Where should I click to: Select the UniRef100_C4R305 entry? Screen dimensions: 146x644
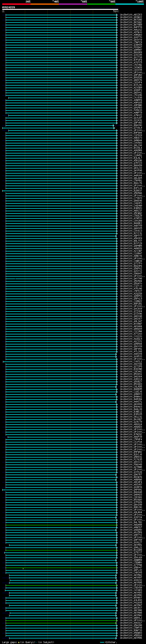click(131, 573)
